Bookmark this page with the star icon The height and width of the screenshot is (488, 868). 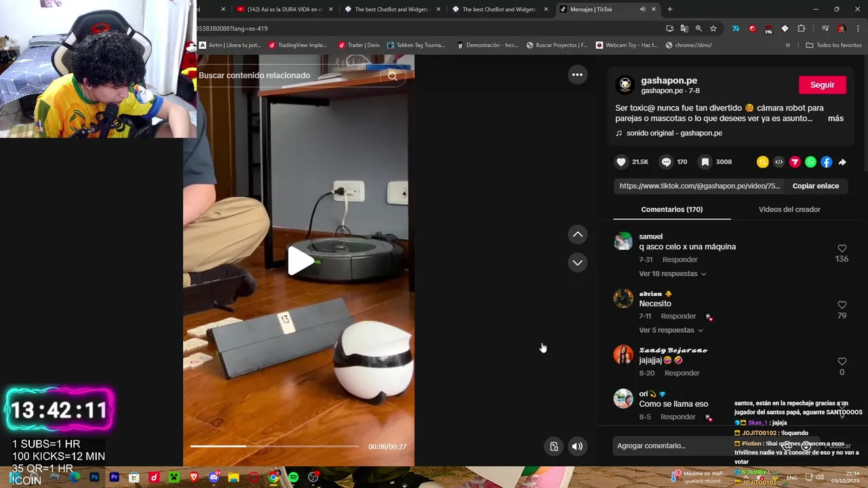(x=713, y=28)
